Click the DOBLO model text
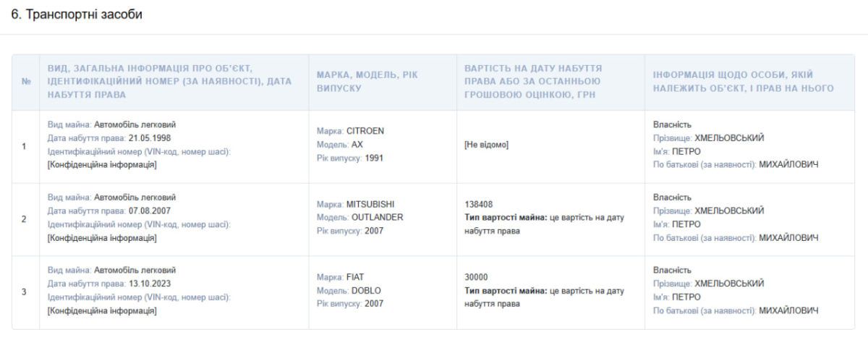The width and height of the screenshot is (868, 340). pos(366,290)
